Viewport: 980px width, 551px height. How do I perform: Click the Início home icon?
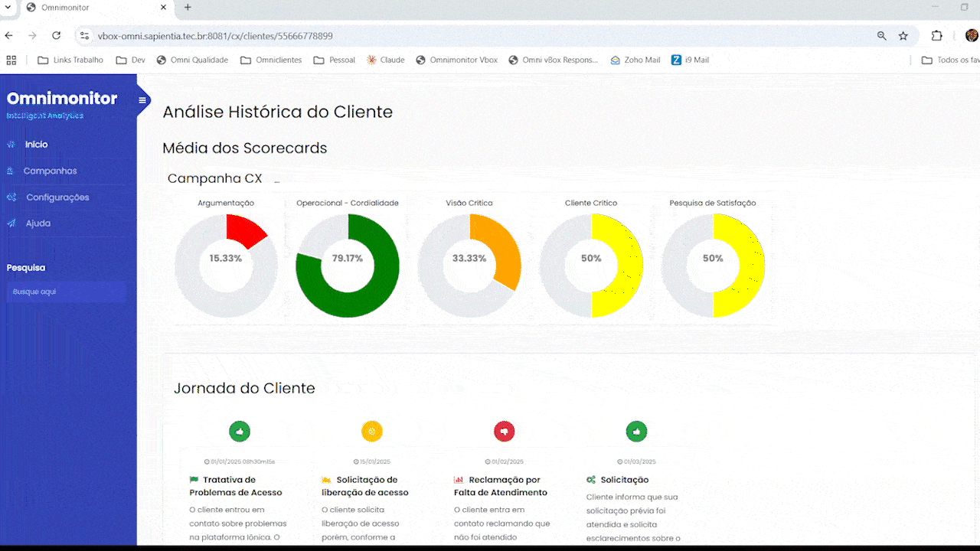pos(11,145)
